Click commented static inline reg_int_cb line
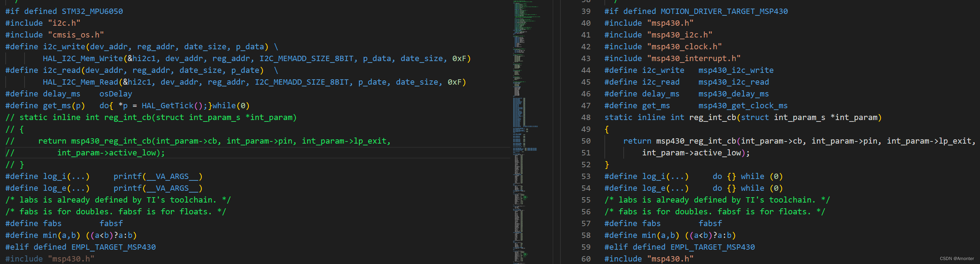Image resolution: width=980 pixels, height=264 pixels. 151,118
